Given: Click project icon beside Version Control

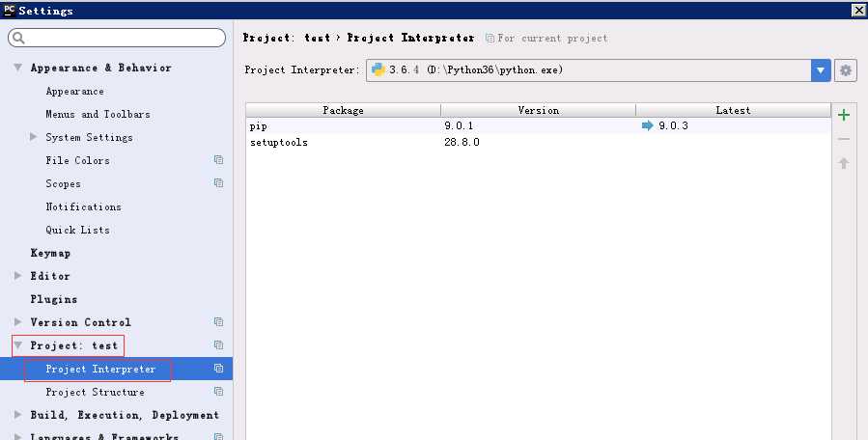Looking at the screenshot, I should (x=218, y=322).
